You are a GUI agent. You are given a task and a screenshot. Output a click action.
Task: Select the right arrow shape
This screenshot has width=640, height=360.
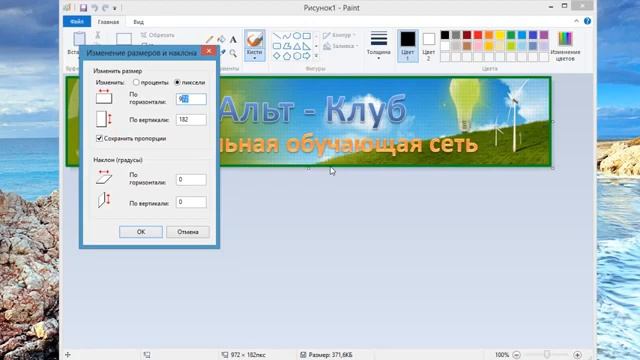(307, 56)
